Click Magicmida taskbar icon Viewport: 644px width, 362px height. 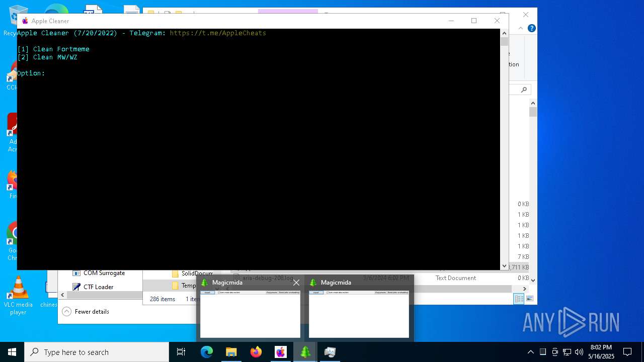tap(305, 352)
